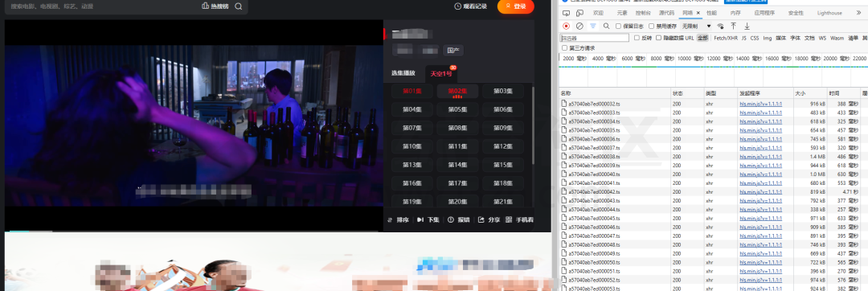Click the video player frame
This screenshot has height=291, width=868.
[x=194, y=125]
